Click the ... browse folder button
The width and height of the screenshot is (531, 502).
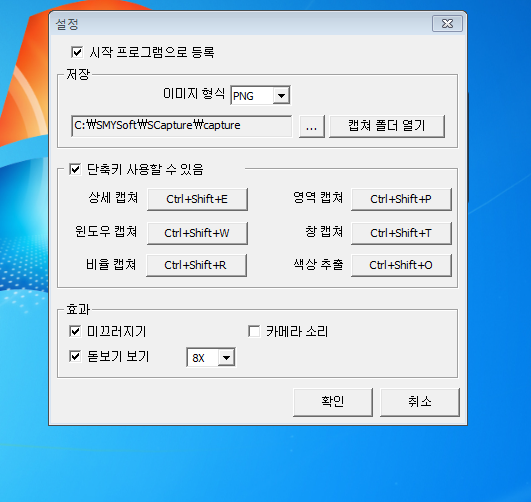pos(312,126)
